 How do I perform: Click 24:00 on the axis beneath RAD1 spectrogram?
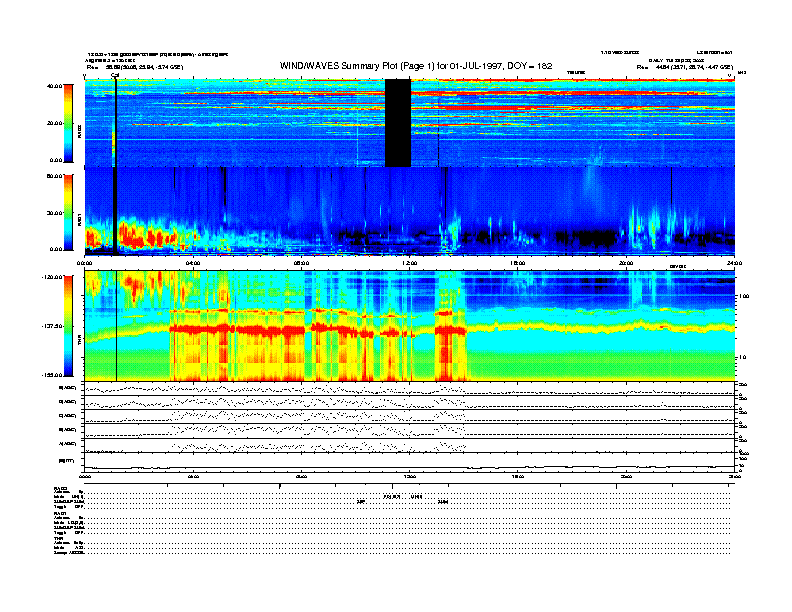click(x=734, y=263)
